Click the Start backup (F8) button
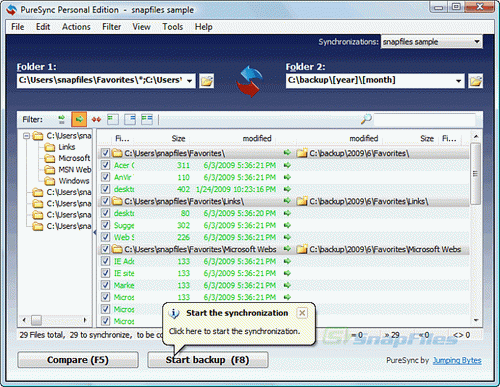The height and width of the screenshot is (387, 500). coord(208,360)
